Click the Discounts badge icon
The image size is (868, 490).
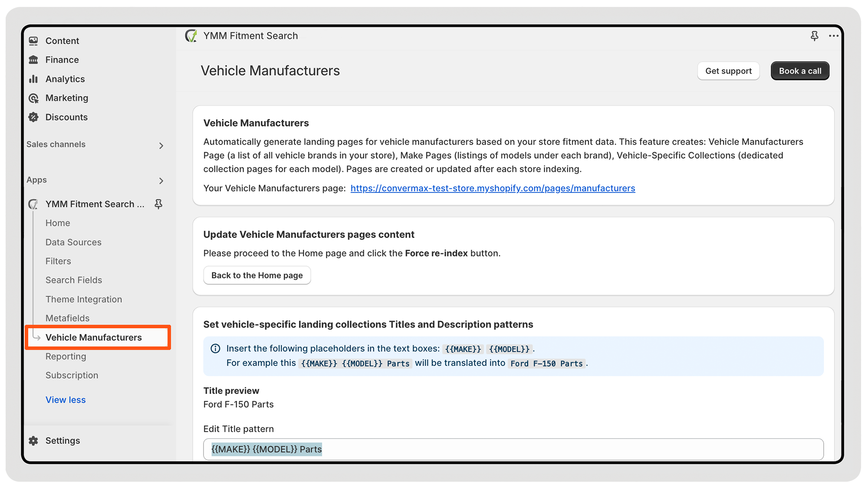coord(33,117)
